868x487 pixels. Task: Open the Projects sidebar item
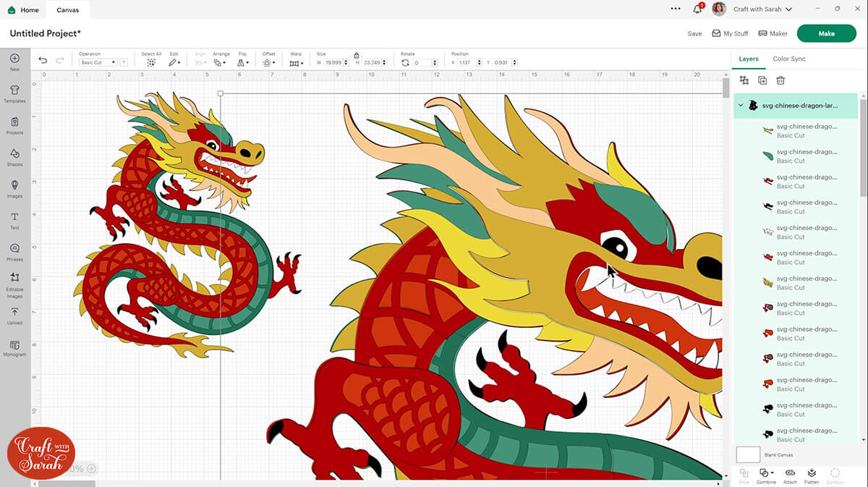(x=14, y=124)
